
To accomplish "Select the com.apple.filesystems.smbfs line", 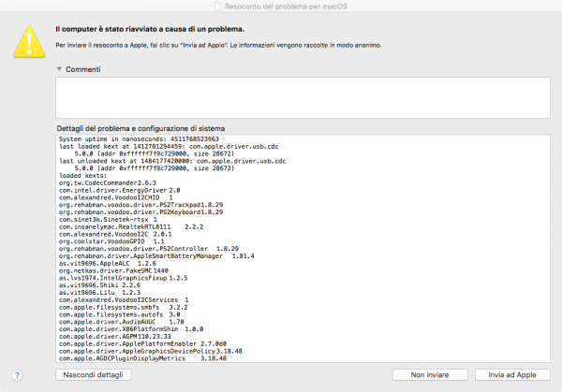I will 124,308.
